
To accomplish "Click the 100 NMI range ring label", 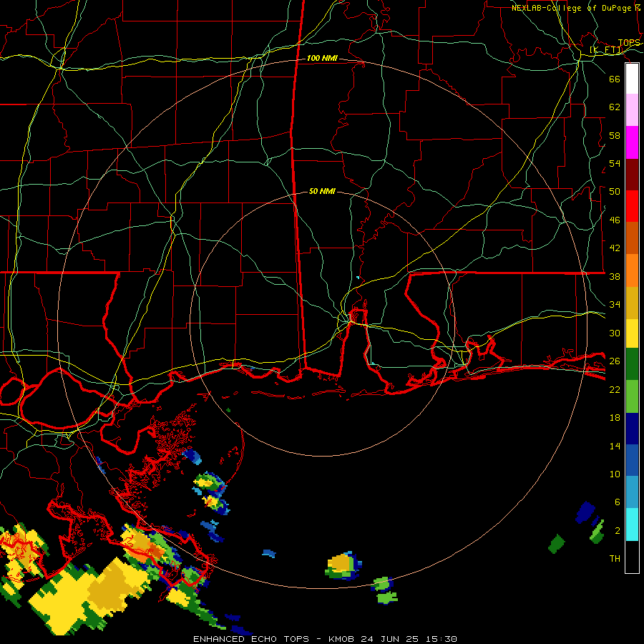I will 322,59.
